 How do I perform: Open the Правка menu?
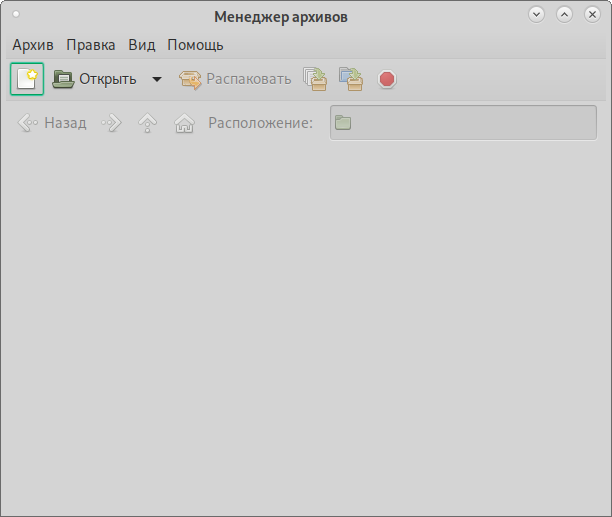[x=91, y=45]
